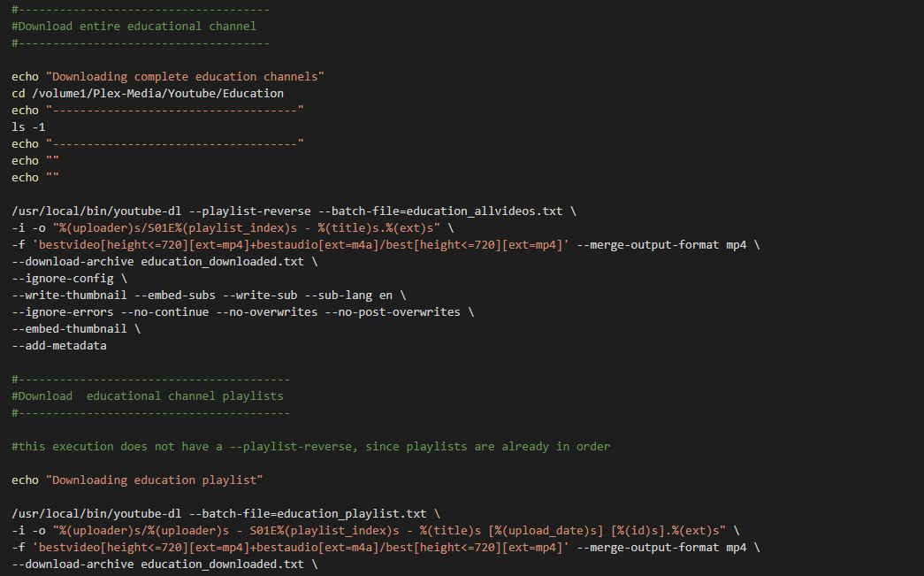
Task: Click the '--add-metadata' flag
Action: [59, 345]
